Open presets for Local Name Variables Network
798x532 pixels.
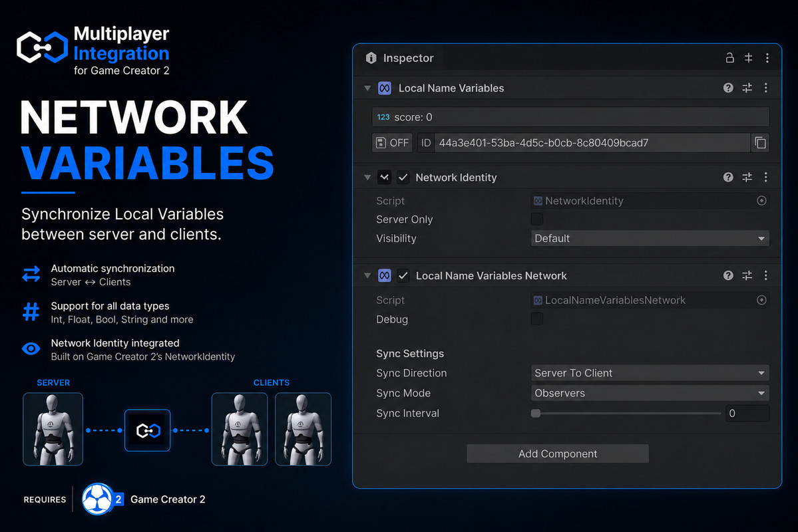[747, 275]
